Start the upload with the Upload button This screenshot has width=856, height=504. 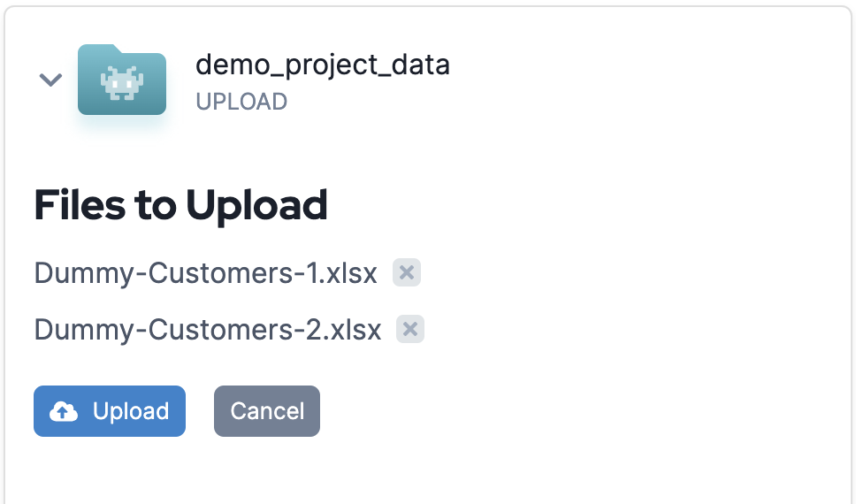(110, 411)
